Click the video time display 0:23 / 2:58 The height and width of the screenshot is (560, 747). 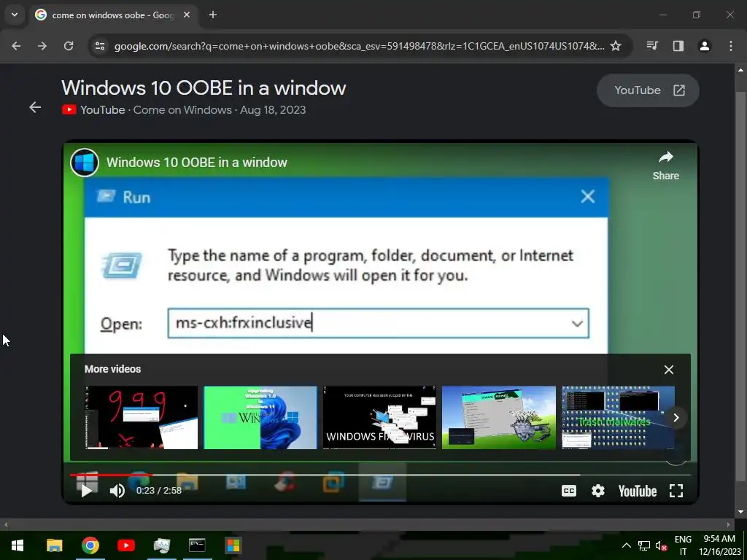tap(158, 491)
